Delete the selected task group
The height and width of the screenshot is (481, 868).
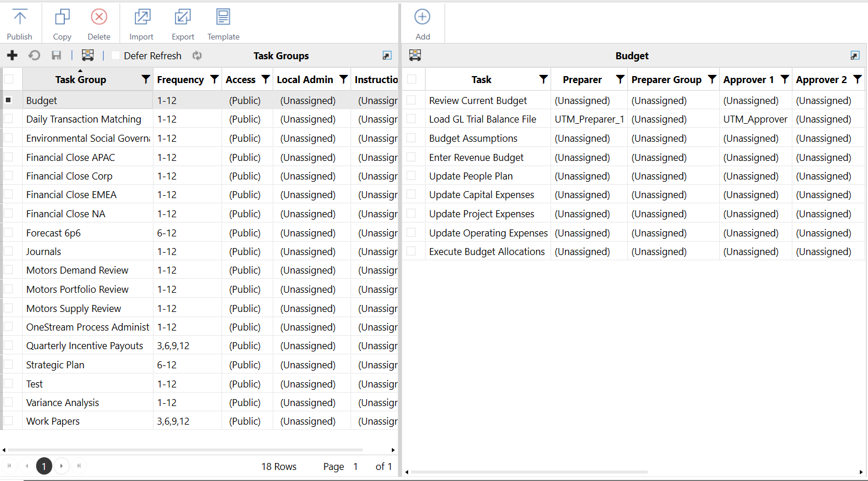(x=99, y=23)
